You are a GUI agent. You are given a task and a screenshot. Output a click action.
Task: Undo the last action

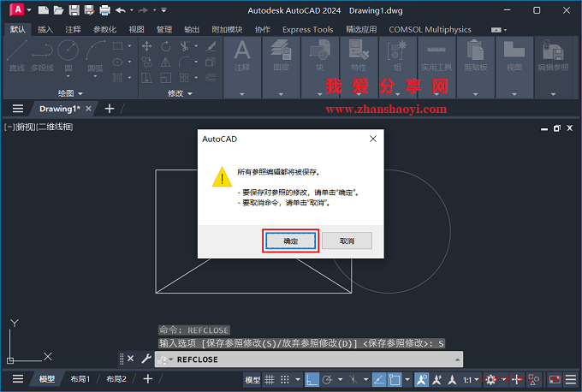pos(121,10)
